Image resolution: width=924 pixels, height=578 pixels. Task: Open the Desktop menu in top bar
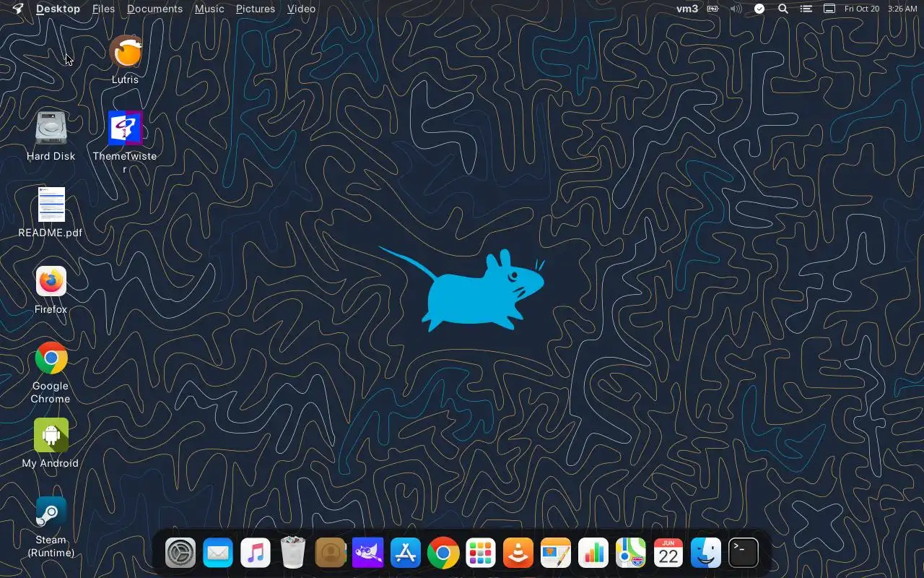[58, 9]
